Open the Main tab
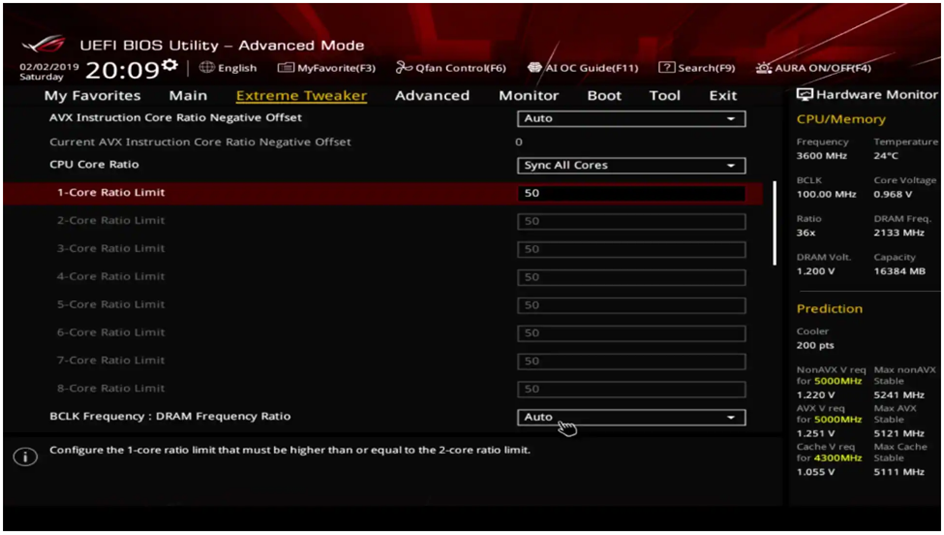The height and width of the screenshot is (535, 944). 188,96
